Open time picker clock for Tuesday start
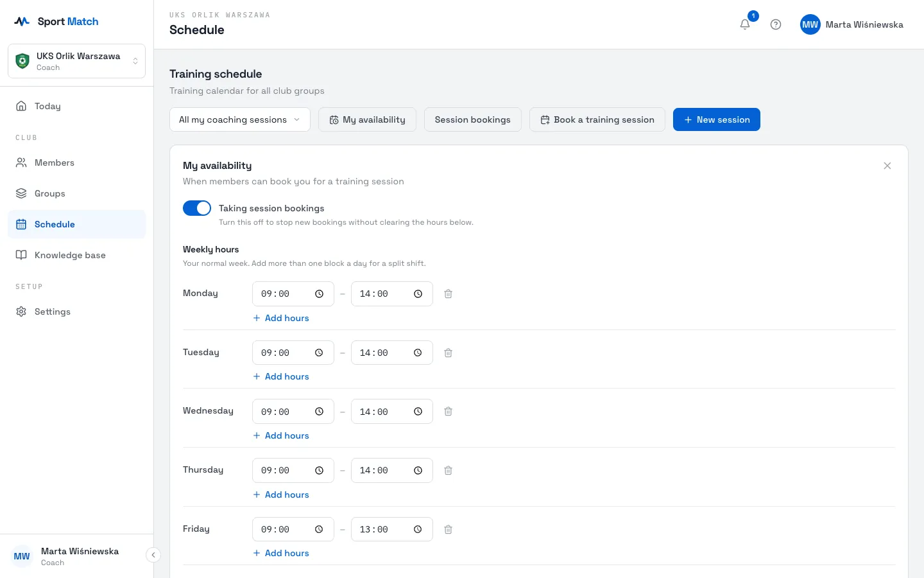Viewport: 924px width, 578px height. [319, 353]
